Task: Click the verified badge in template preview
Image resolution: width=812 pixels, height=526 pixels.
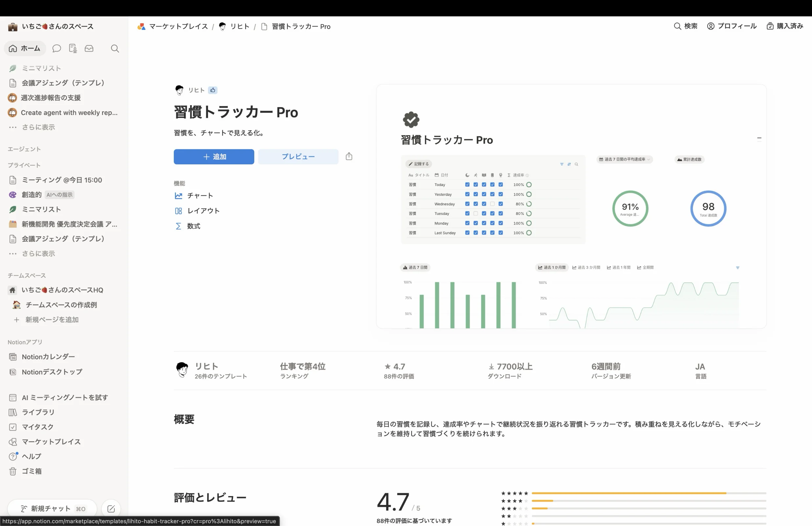Action: point(411,120)
